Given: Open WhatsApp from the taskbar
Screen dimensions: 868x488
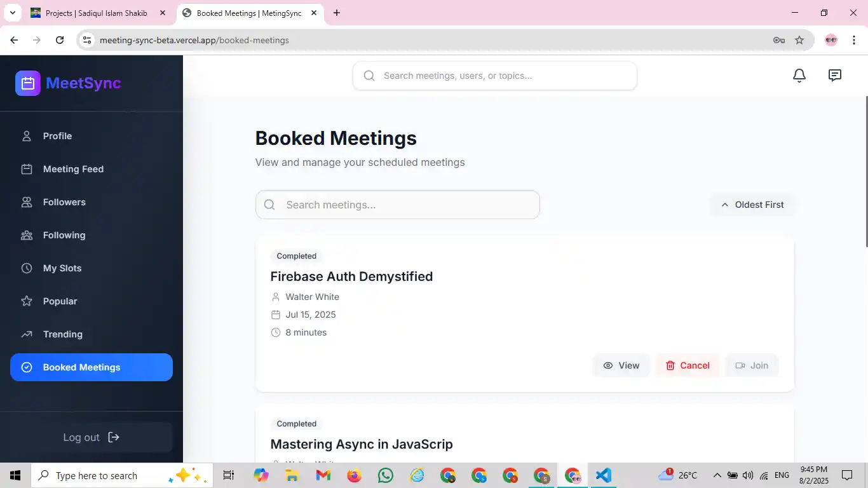Looking at the screenshot, I should pyautogui.click(x=385, y=475).
